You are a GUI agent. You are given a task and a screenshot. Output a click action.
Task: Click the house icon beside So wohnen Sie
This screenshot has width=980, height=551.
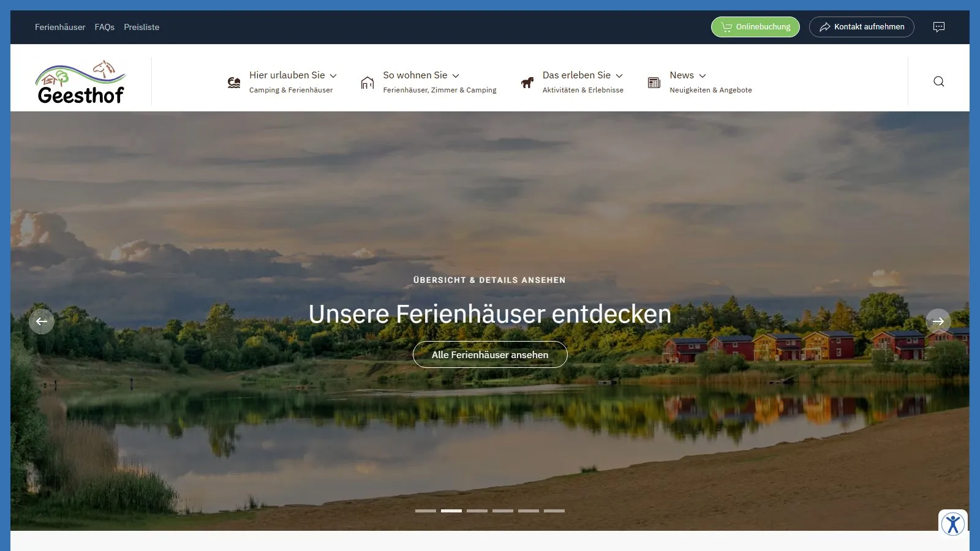tap(367, 82)
